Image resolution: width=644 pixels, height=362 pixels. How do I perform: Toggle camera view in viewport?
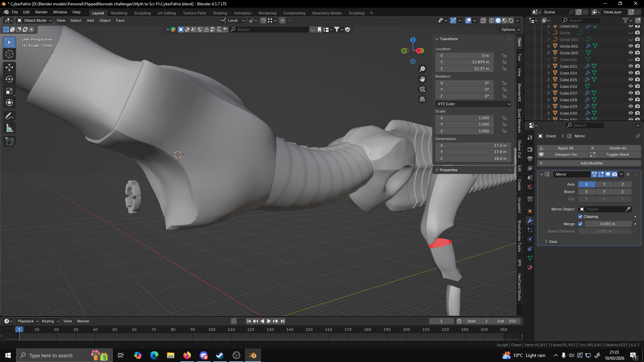(422, 89)
